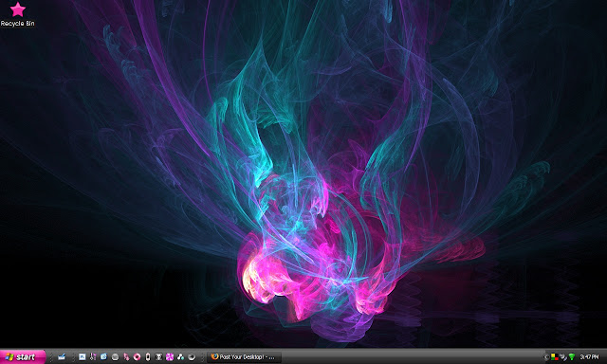607x364 pixels.
Task: Open the gray round globe quick launch icon
Action: click(115, 357)
